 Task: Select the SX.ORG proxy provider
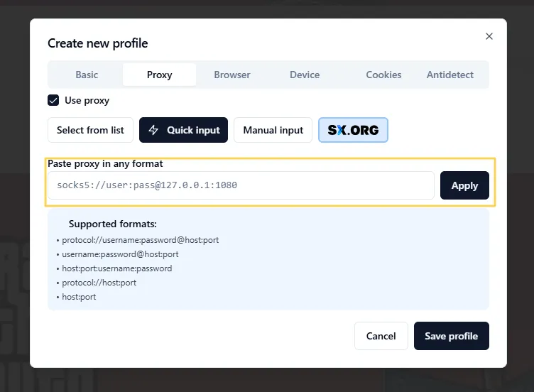pos(353,130)
